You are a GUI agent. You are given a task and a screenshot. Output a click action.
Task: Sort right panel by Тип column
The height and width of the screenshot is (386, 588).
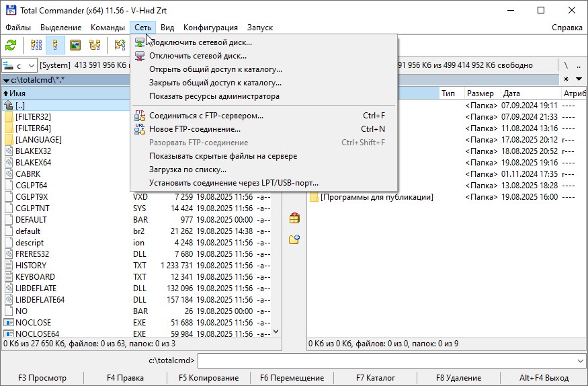(452, 93)
